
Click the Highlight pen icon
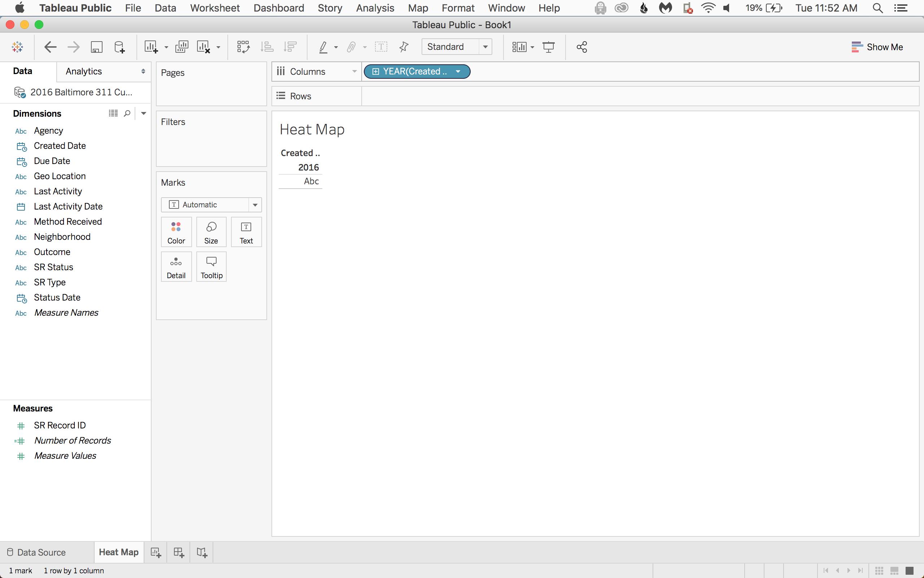coord(323,47)
